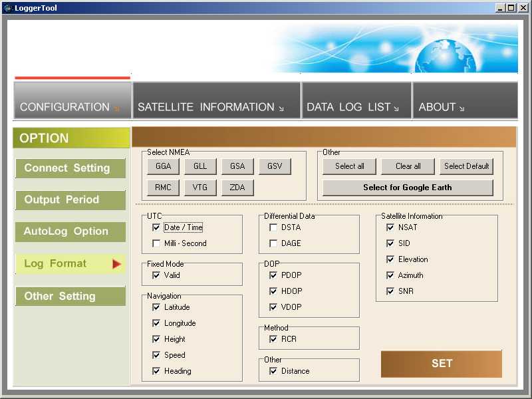Click the red arrow beside Log Format
The width and height of the screenshot is (532, 399).
pos(116,264)
